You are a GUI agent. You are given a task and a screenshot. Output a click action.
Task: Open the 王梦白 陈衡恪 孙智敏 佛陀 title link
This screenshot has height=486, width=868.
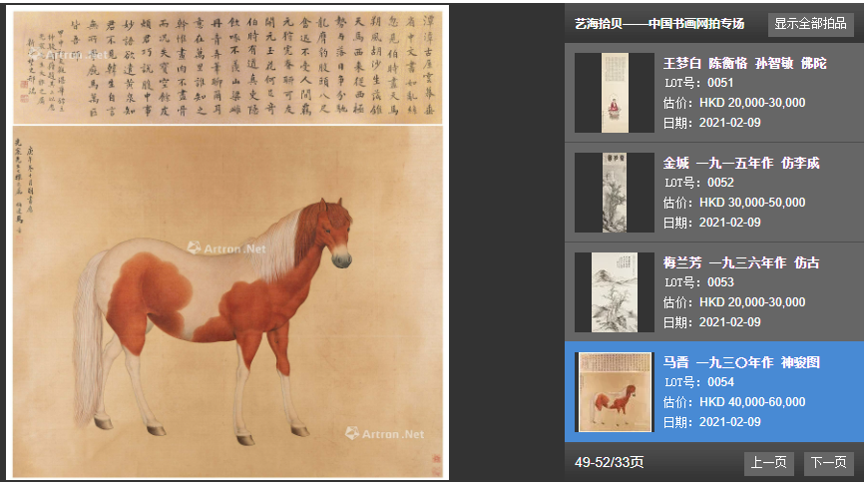744,63
